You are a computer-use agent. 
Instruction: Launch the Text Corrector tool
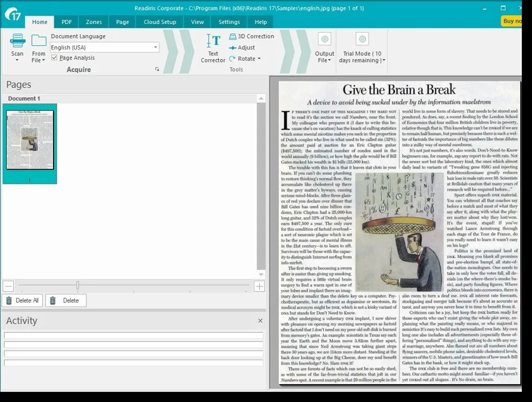click(x=213, y=48)
